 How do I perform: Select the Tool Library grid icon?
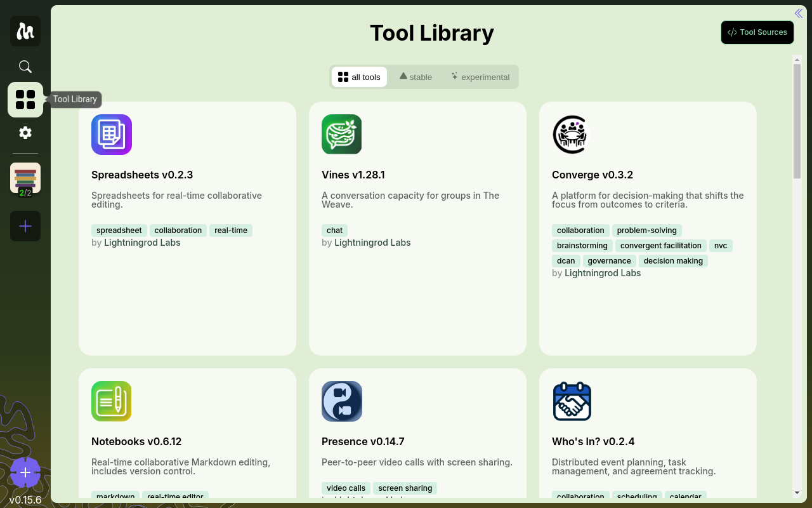pyautogui.click(x=25, y=100)
